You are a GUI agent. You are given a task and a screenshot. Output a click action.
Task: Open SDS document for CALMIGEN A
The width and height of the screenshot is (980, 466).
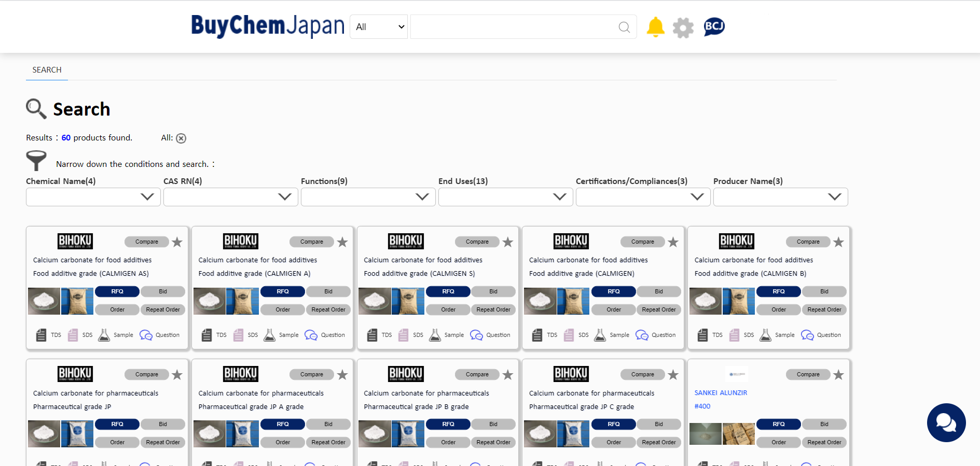click(x=239, y=335)
